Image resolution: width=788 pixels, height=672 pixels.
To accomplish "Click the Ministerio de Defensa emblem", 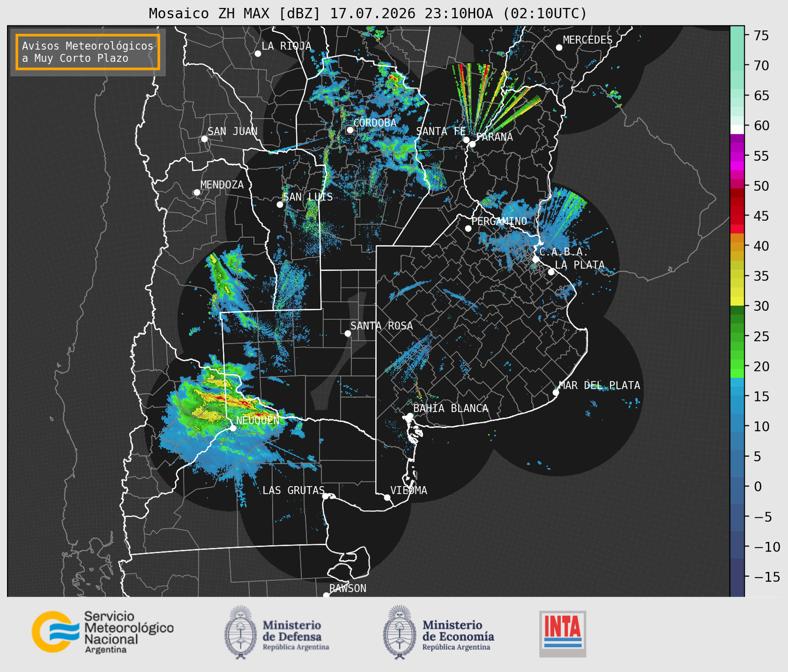I will click(241, 632).
